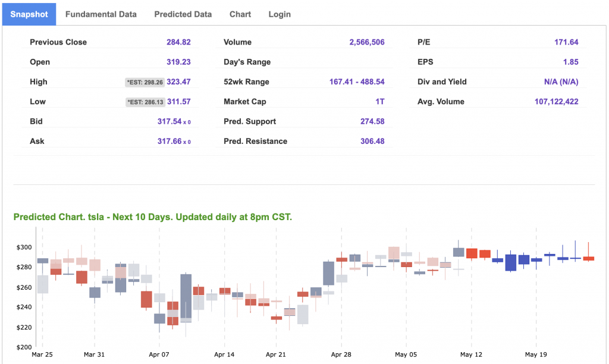Screen dimensions: 609x364
Task: Select the EPS value 1.85
Action: click(570, 62)
